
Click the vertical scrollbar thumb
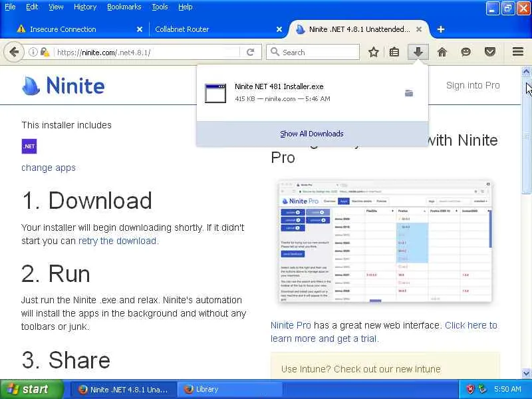(x=526, y=136)
